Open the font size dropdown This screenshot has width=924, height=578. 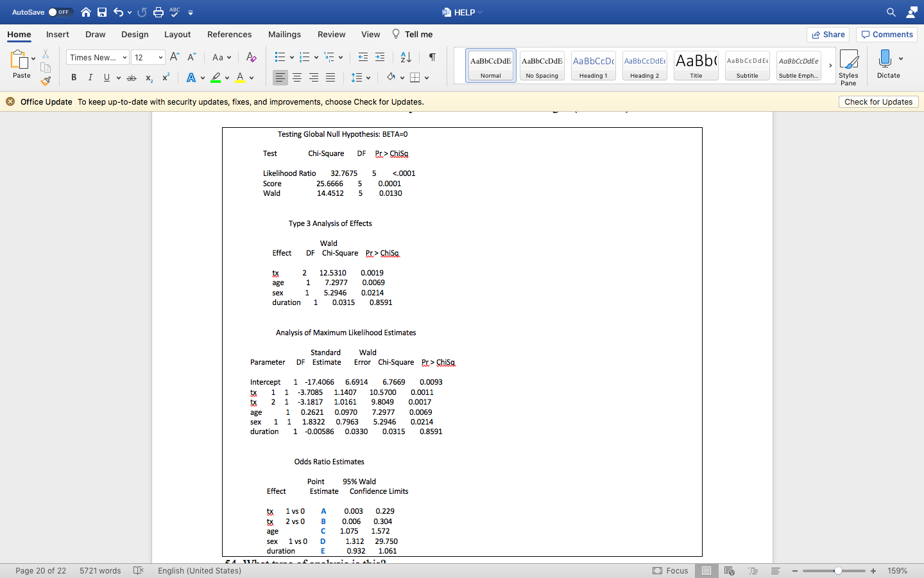[160, 58]
